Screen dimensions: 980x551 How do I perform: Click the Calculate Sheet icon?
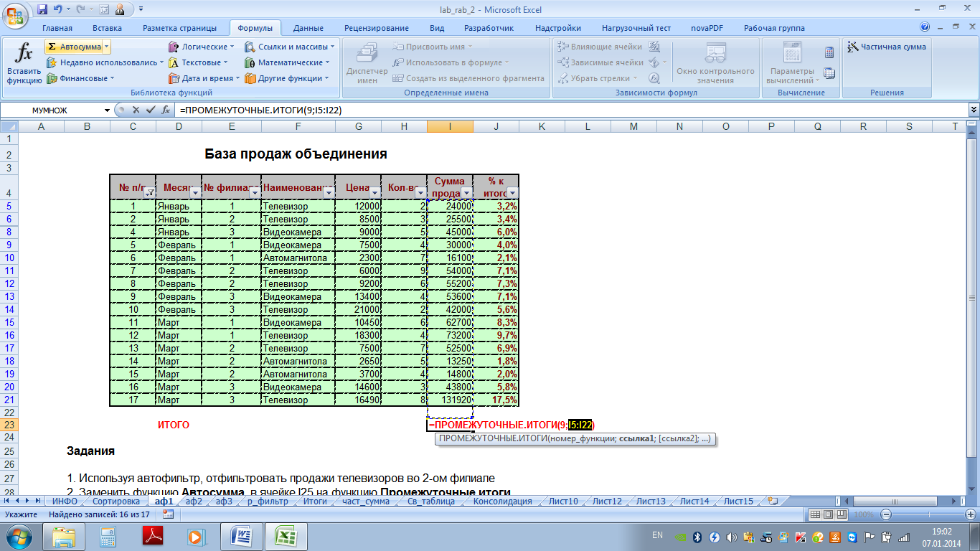point(829,72)
